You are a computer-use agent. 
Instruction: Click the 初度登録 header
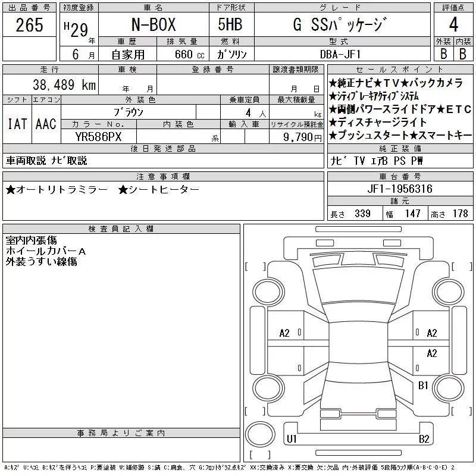[x=79, y=8]
